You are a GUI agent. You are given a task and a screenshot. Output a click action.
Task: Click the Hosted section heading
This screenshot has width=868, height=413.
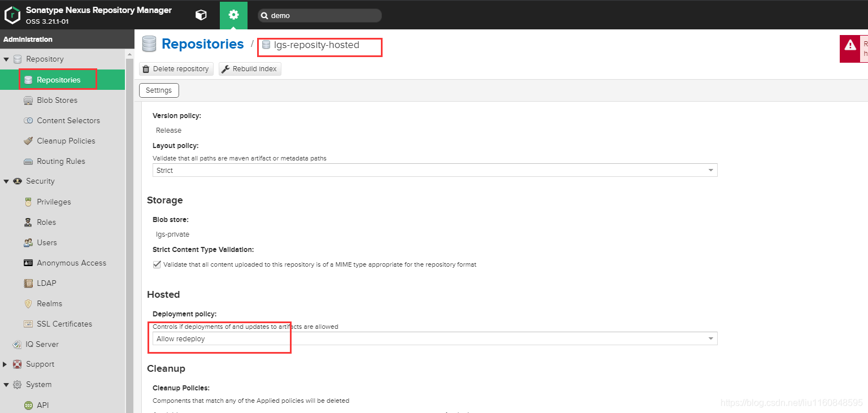tap(163, 294)
